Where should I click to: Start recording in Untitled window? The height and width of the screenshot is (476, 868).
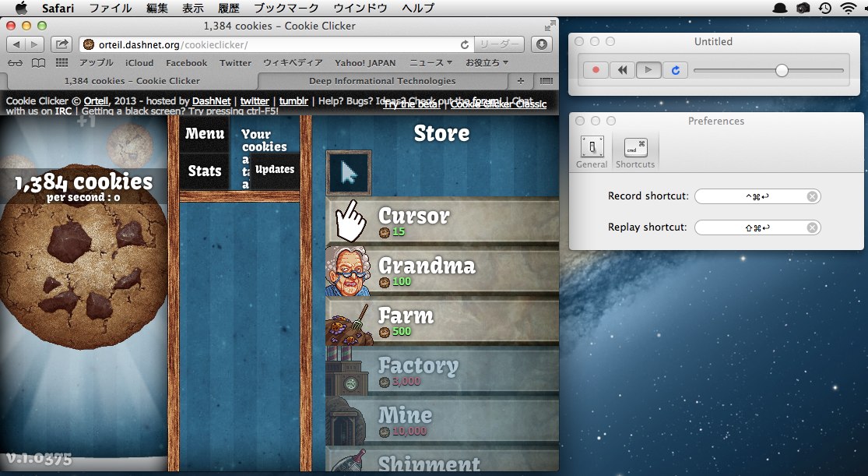(596, 70)
